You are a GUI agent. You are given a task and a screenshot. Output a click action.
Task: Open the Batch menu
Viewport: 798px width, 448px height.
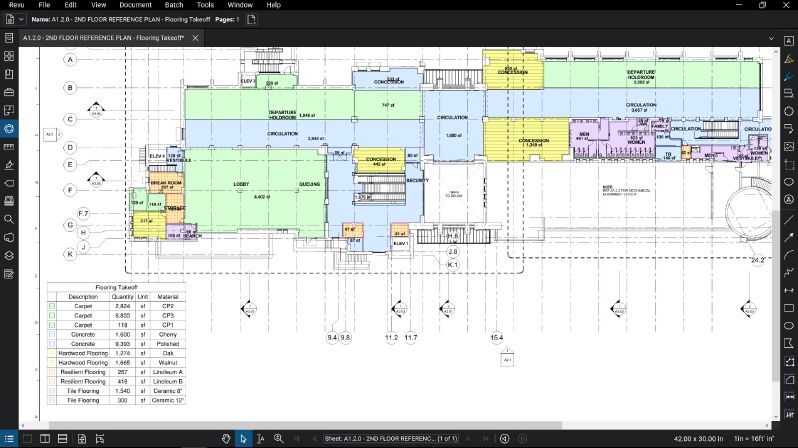tap(174, 5)
